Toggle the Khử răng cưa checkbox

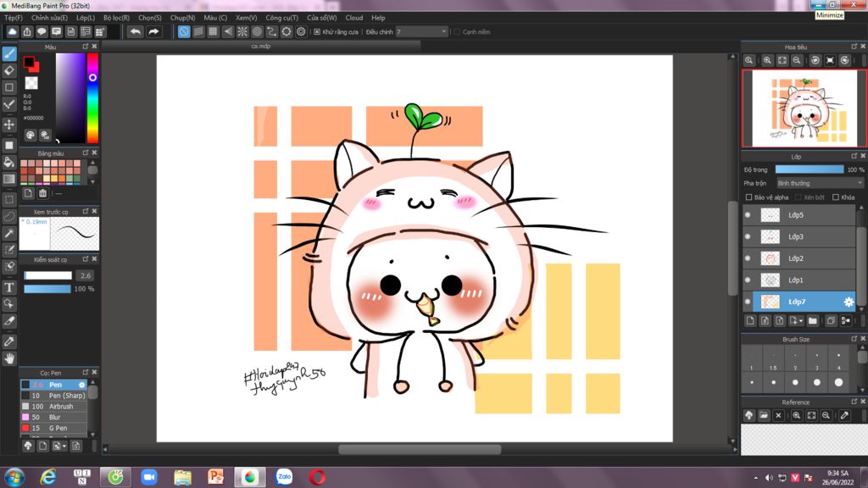click(x=317, y=32)
